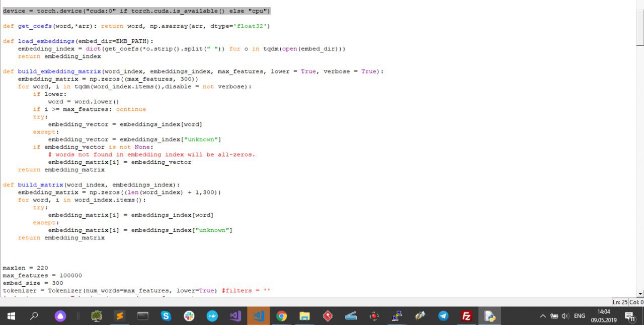Open the volume speaker tray icon
Viewport: 644px width, 325px height.
click(565, 316)
